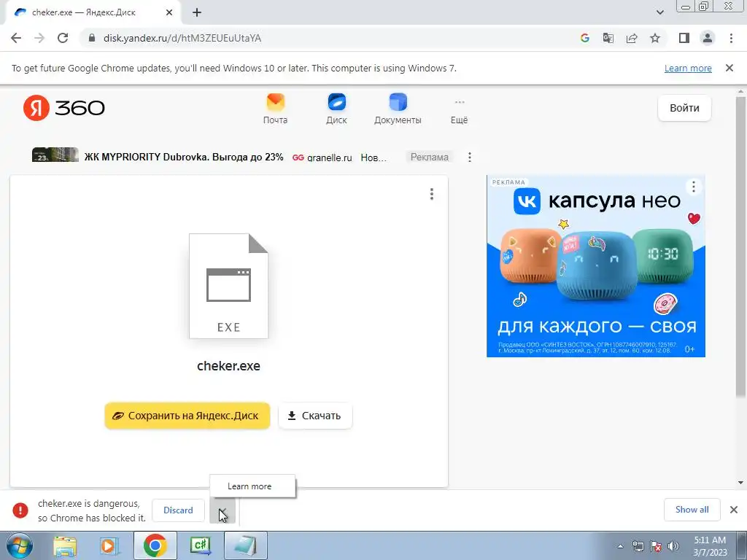The image size is (747, 560).
Task: Open VK ad three-dot options
Action: coord(694,187)
